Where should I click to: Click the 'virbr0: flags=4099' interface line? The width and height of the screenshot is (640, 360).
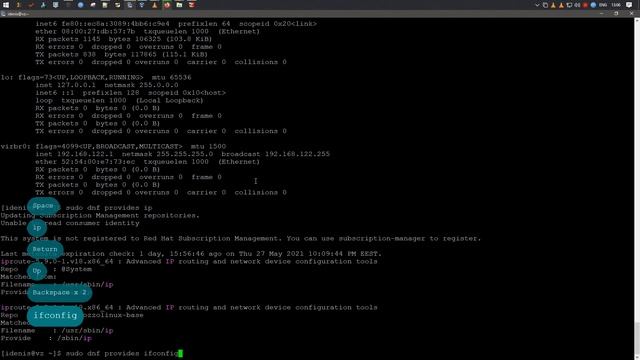(113, 146)
